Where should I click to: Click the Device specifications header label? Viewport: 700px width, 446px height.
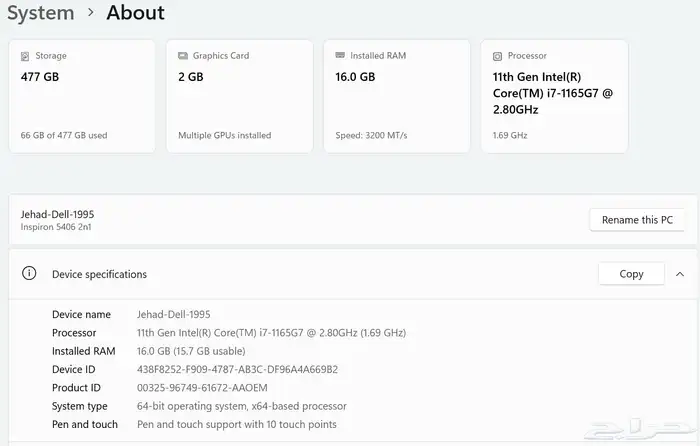coord(99,274)
